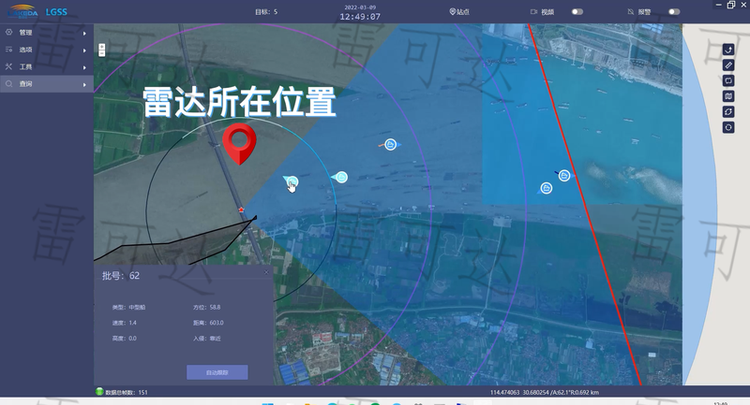Click the 距离: 603.0 field
Image resolution: width=750 pixels, height=405 pixels.
pyautogui.click(x=208, y=323)
